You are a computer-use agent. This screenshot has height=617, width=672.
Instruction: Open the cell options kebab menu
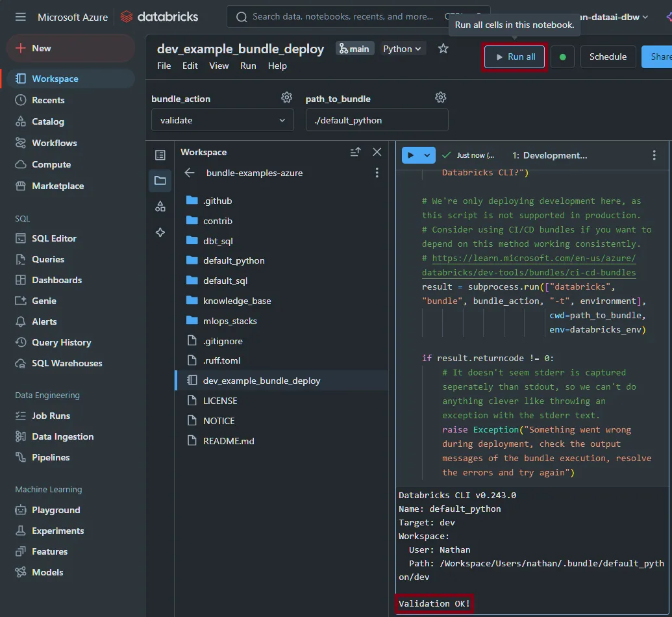click(x=654, y=155)
